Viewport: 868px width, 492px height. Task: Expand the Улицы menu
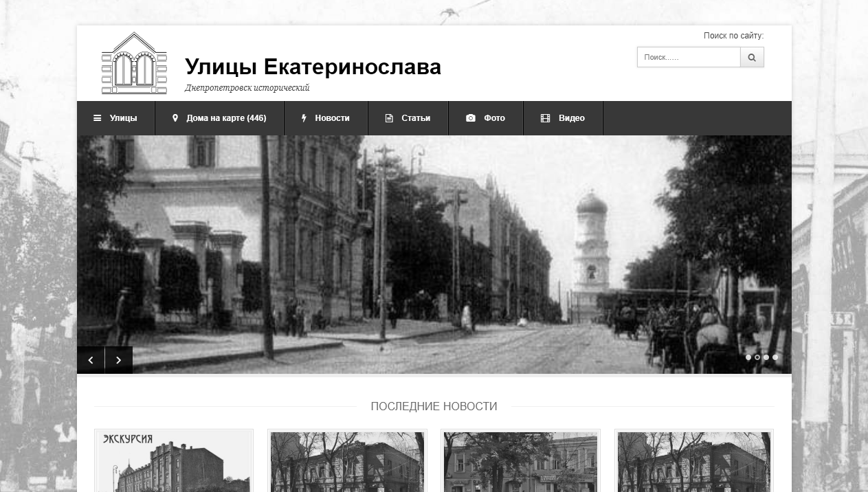(115, 118)
